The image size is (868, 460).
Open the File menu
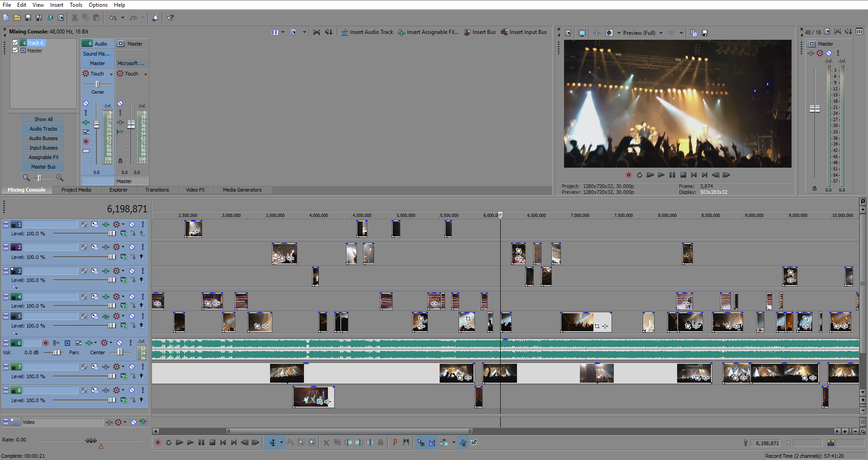click(x=7, y=5)
